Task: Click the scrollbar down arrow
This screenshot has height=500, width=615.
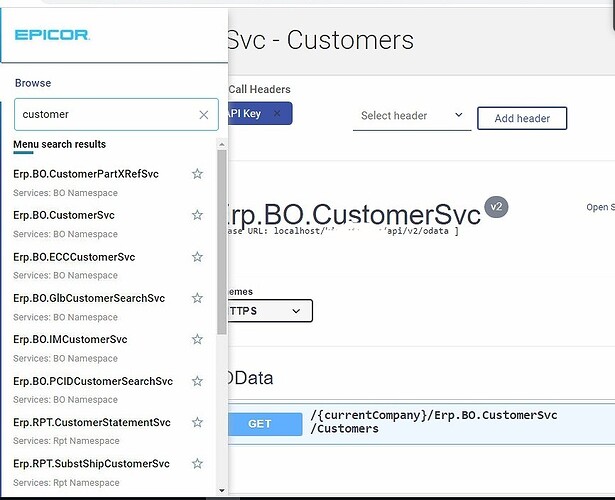Action: [222, 490]
